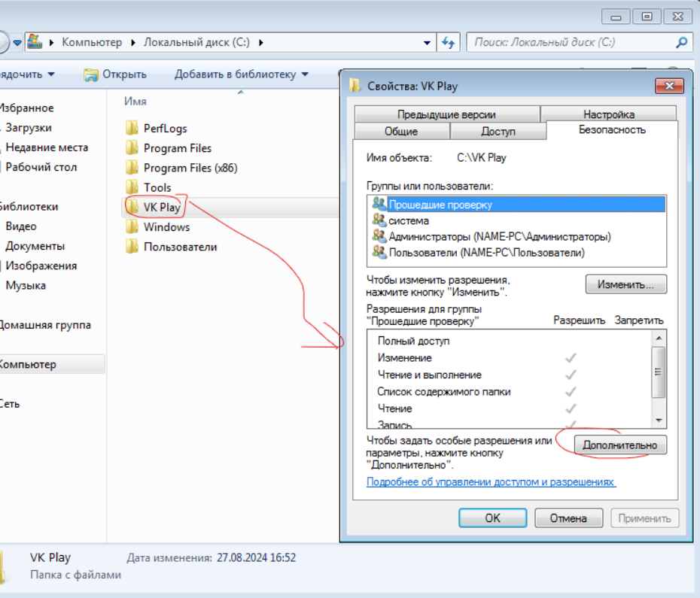Click the magnifier icon in the search box
Viewport: 700px width, 598px height.
click(x=681, y=42)
